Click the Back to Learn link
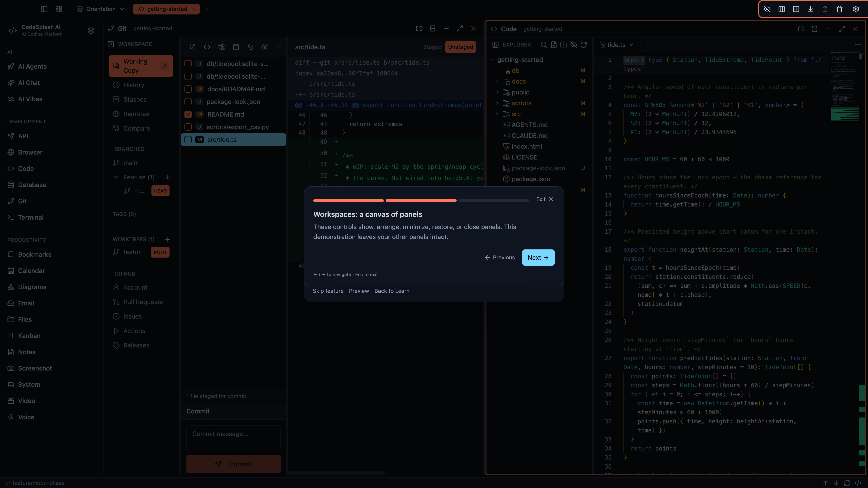The image size is (868, 488). 392,291
